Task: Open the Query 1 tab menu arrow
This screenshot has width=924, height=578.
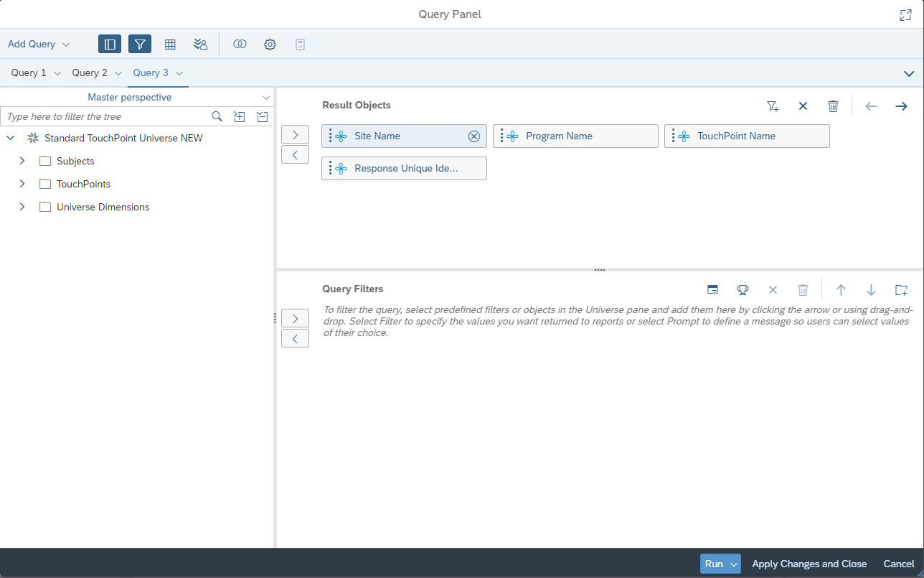Action: pos(57,73)
